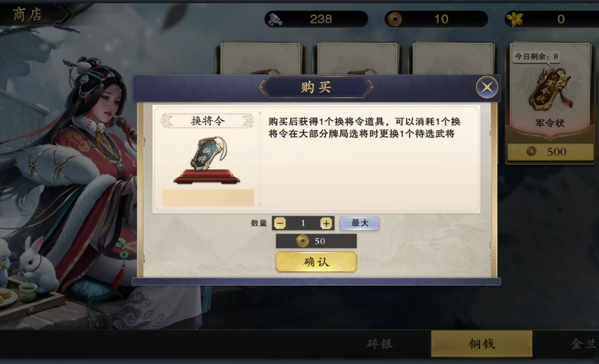Switch to the 碎银 shop tab
Viewport: 599px width, 364px height.
tap(379, 344)
